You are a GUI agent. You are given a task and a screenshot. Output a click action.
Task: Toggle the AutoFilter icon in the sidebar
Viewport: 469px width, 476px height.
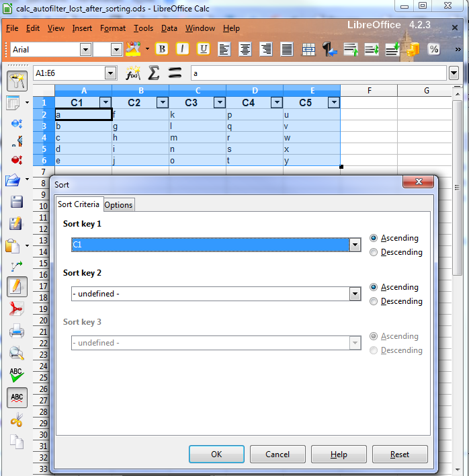16,81
